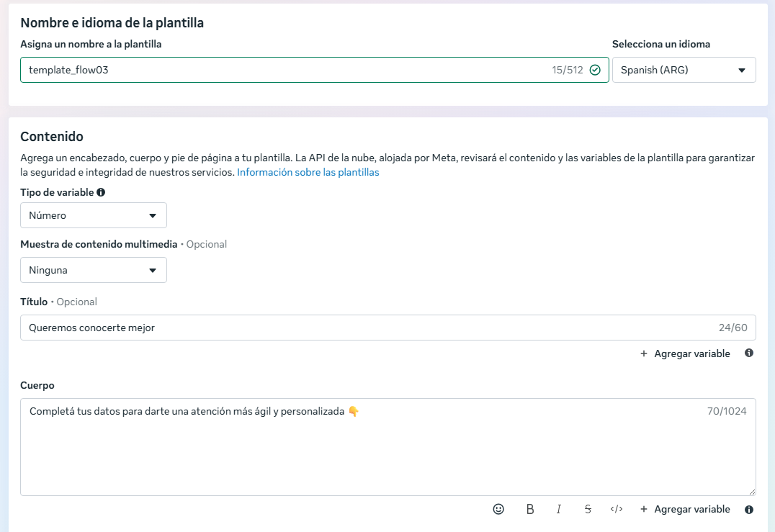
Task: Apply monospace code formatting icon
Action: [617, 509]
